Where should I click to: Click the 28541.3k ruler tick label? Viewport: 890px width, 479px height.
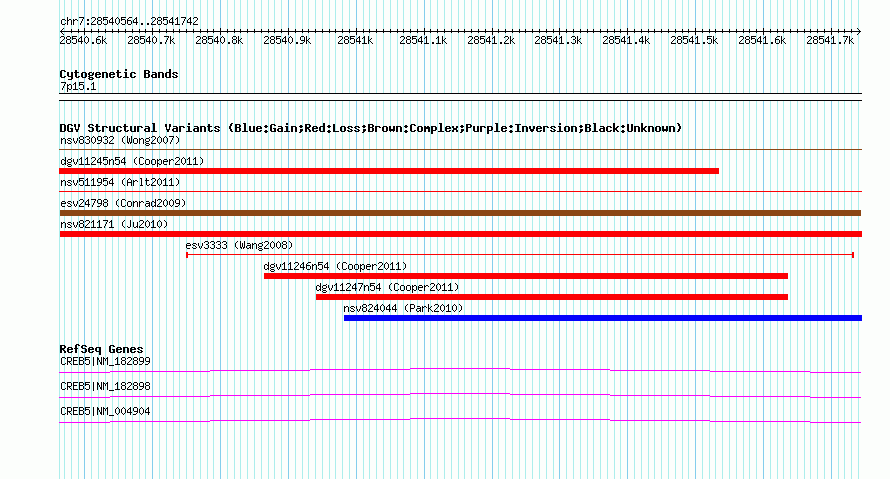point(559,40)
